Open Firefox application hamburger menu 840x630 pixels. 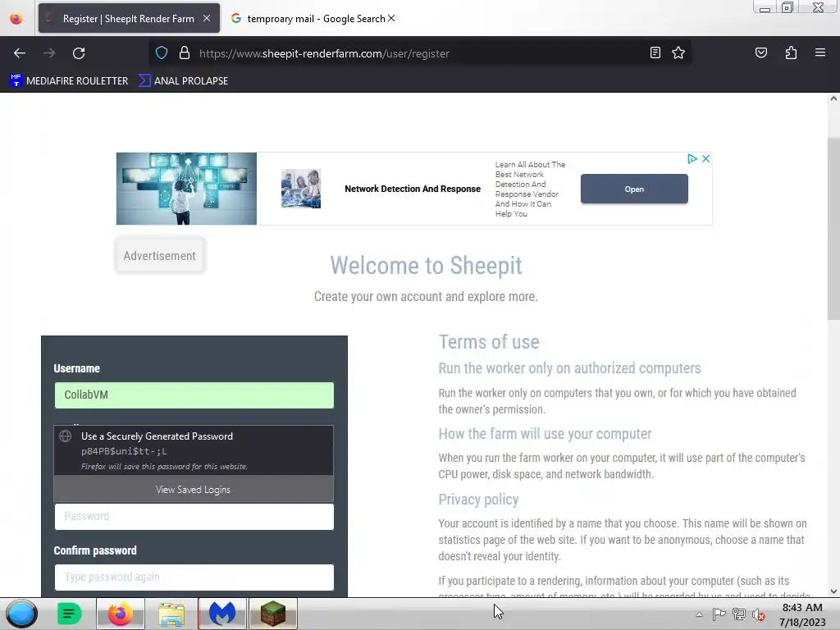[x=820, y=52]
